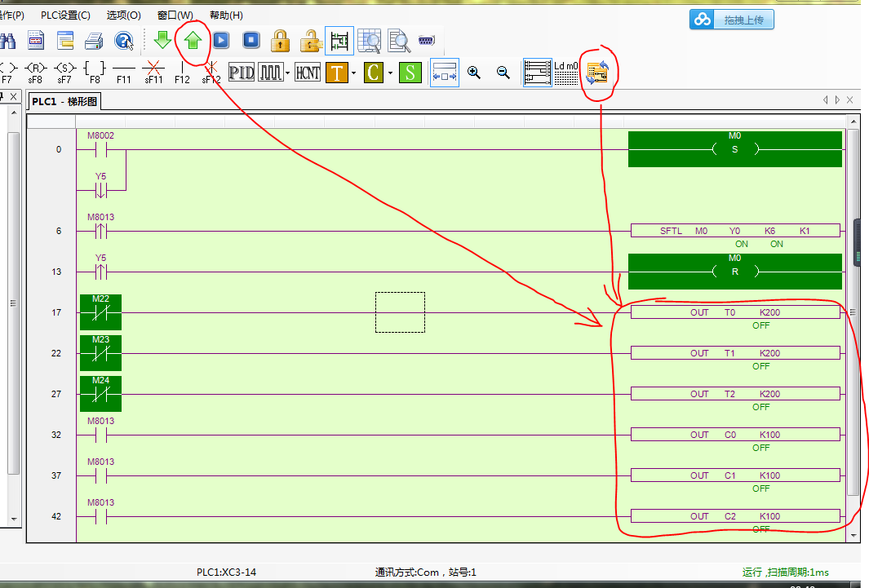869x588 pixels.
Task: Select the PLC1 - 梯形图 tab
Action: [x=65, y=102]
